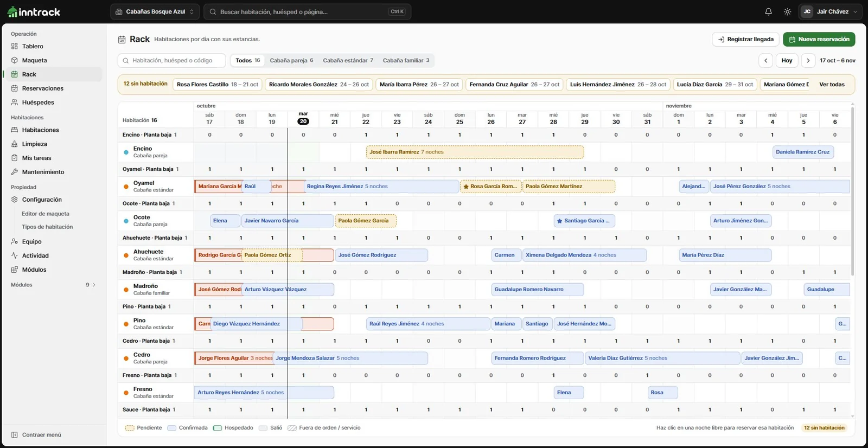This screenshot has height=448, width=868.
Task: Jump to today with Hoy button
Action: [x=787, y=61]
